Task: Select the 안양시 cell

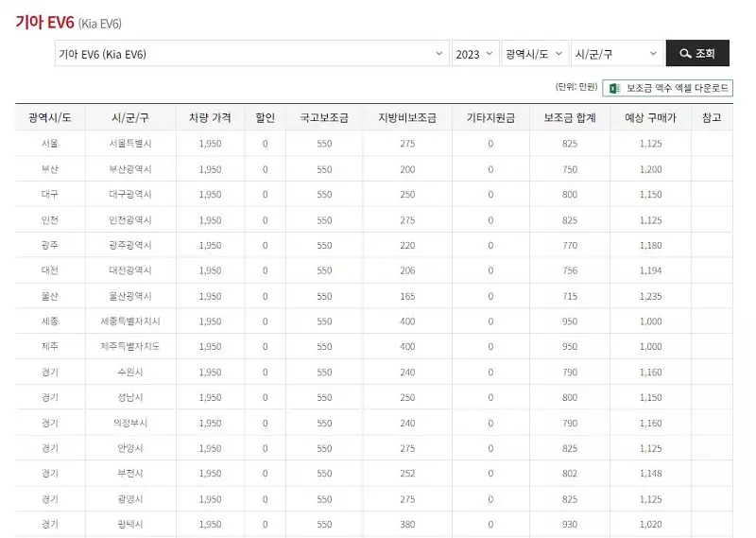Action: (130, 448)
